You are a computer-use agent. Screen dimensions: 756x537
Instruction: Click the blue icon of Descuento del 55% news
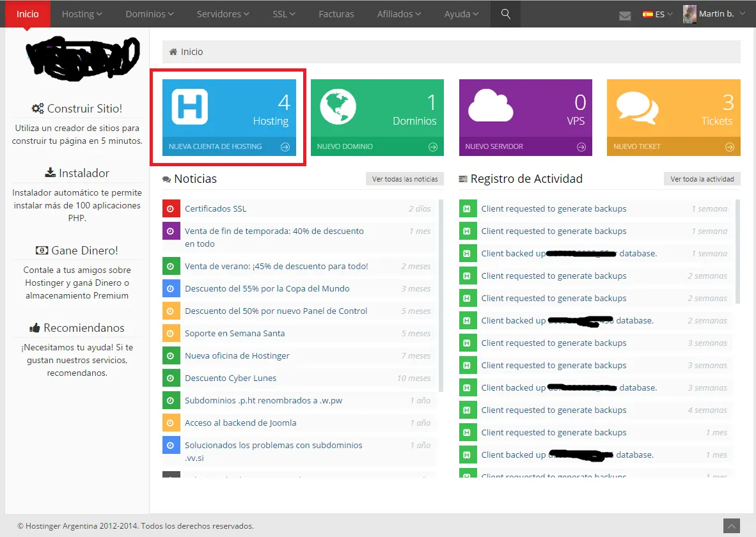tap(171, 289)
